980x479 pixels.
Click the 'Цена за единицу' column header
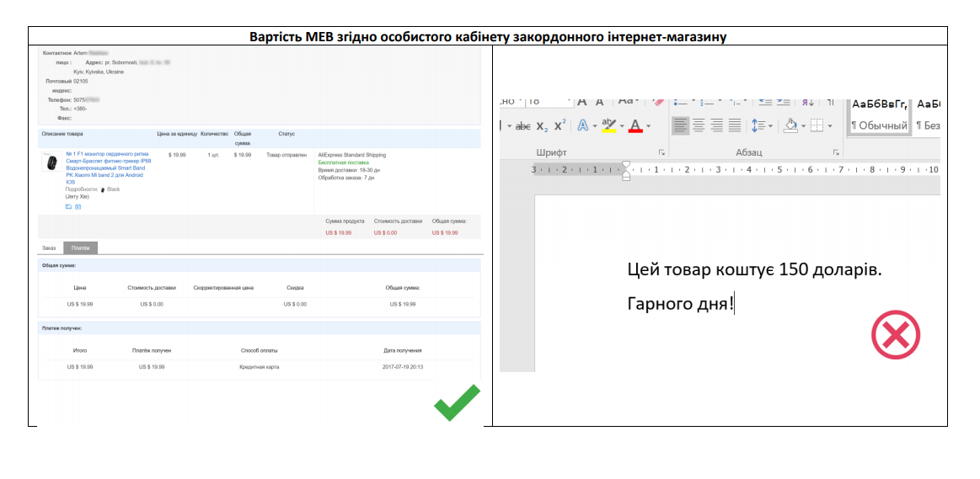[x=177, y=134]
